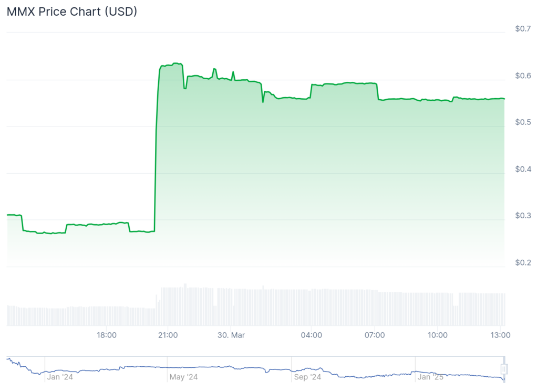Select the 04:00 time axis label
This screenshot has width=538, height=392.
tap(312, 335)
